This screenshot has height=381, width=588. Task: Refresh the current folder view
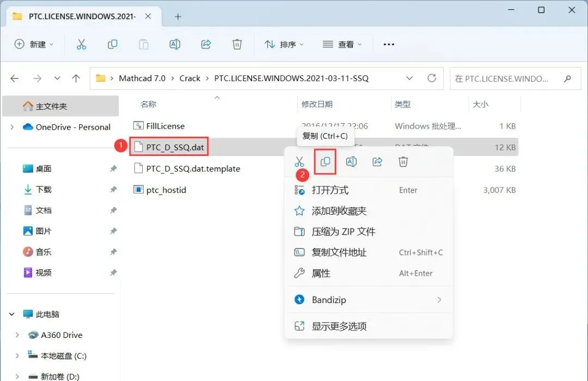432,78
